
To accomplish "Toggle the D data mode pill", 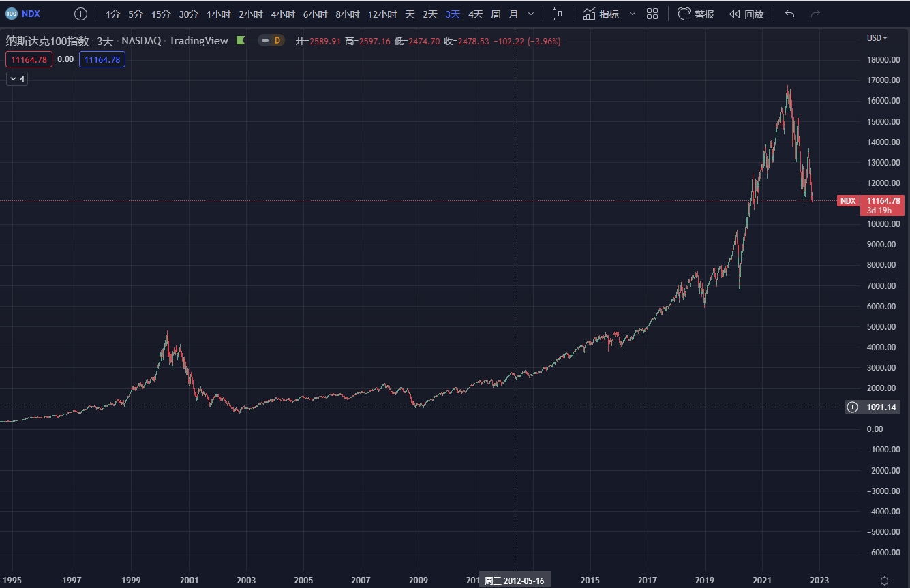I will (271, 41).
